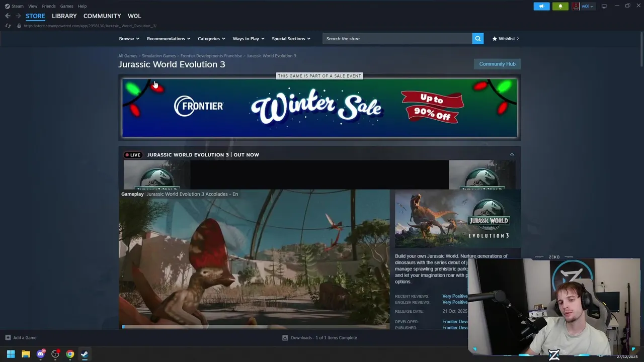Open the Frontier Winter Sale banner

319,108
